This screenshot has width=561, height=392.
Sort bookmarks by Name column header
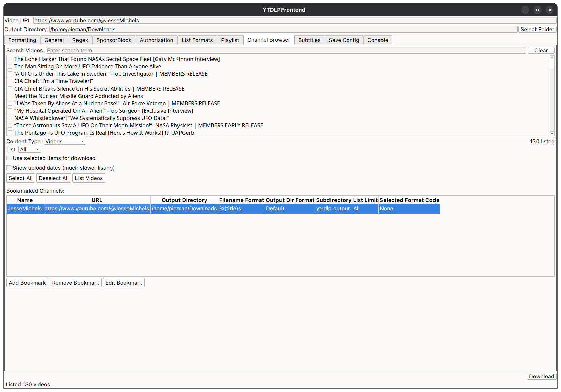click(x=25, y=200)
